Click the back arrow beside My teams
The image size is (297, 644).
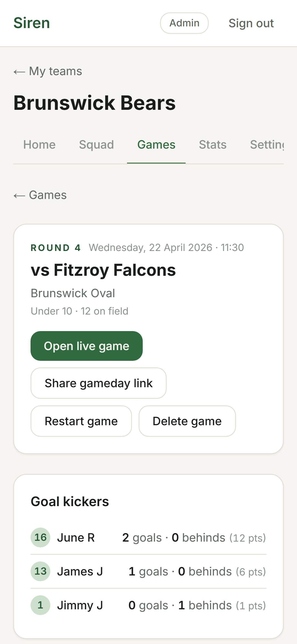click(x=18, y=71)
